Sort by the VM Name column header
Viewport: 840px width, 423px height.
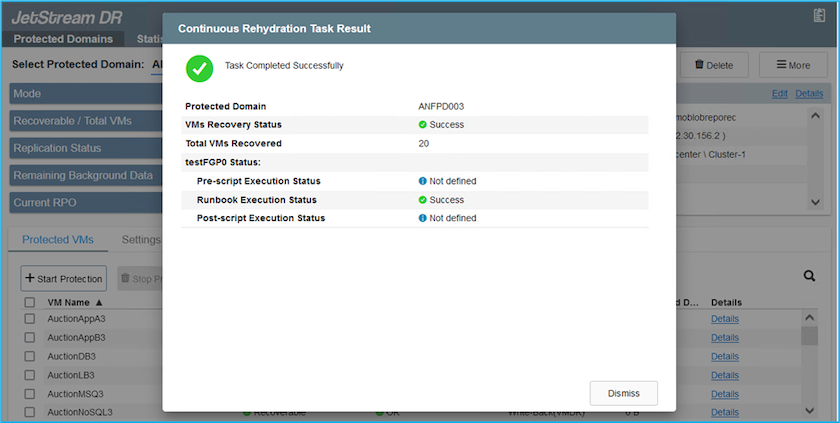(75, 302)
